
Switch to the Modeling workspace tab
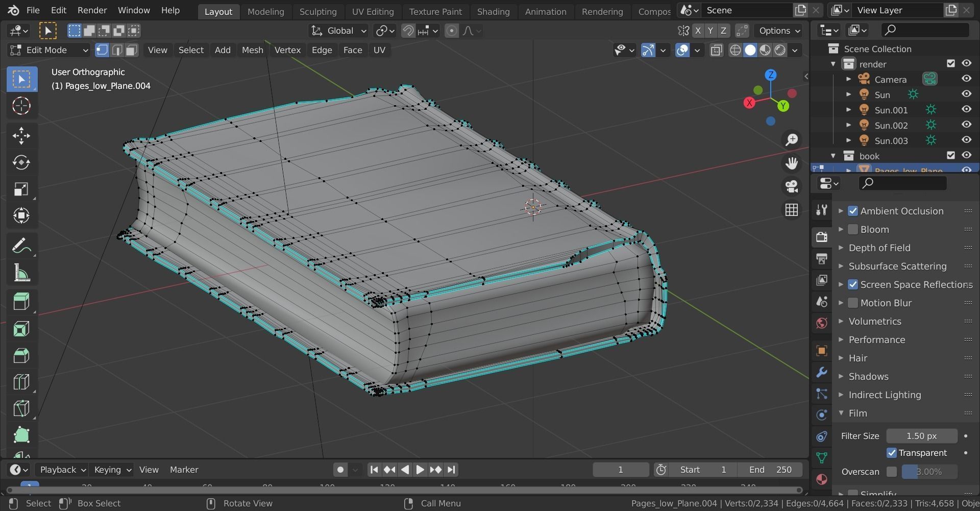coord(265,11)
